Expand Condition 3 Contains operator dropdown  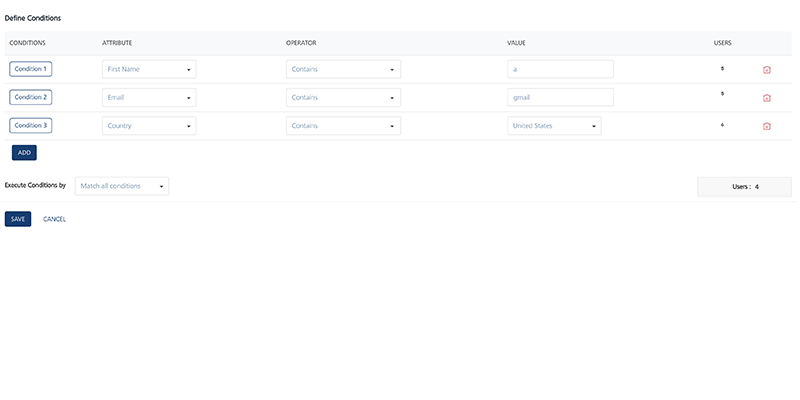343,126
